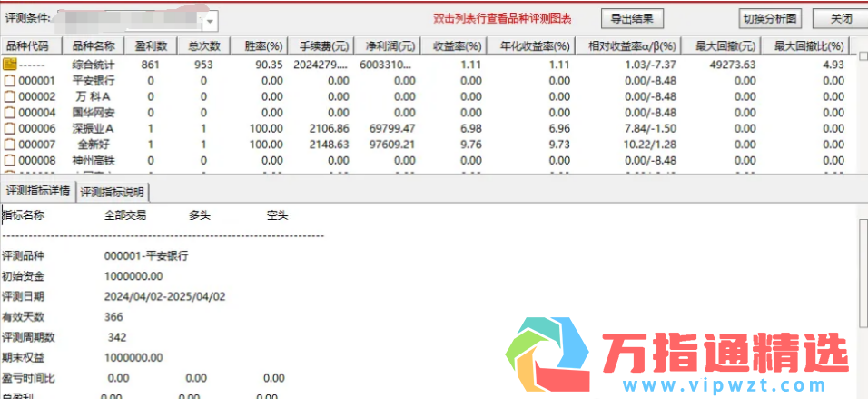Click the 导出结果 button
The width and height of the screenshot is (868, 399).
coord(632,18)
